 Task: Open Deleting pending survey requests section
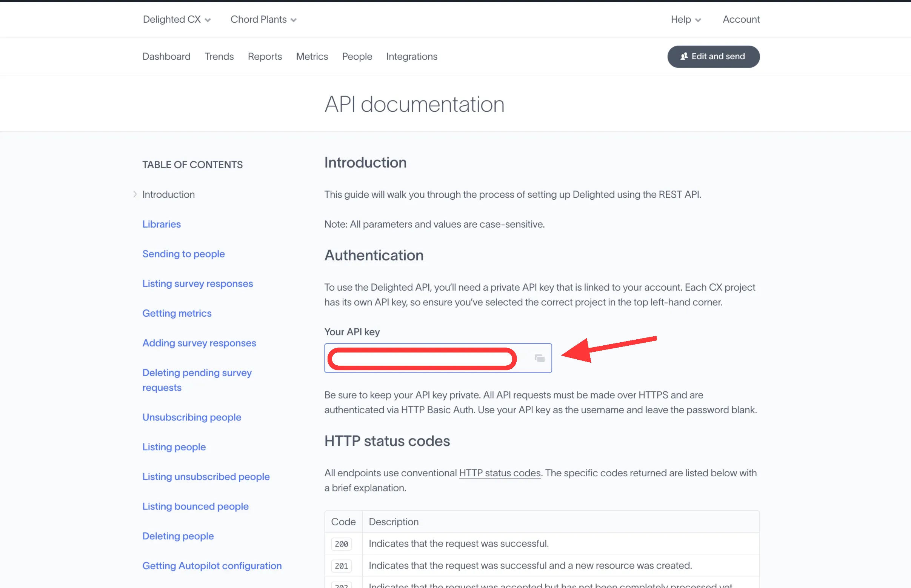(197, 380)
